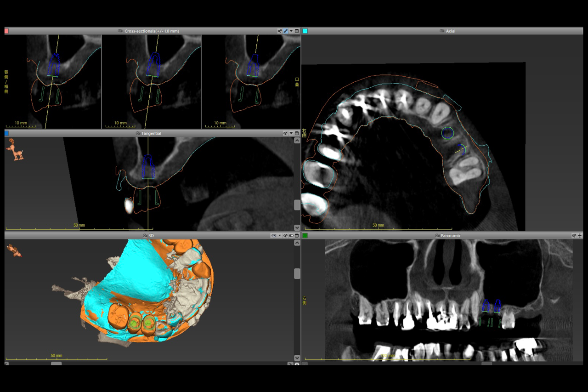Click the Panoramic panel title text

coord(450,236)
